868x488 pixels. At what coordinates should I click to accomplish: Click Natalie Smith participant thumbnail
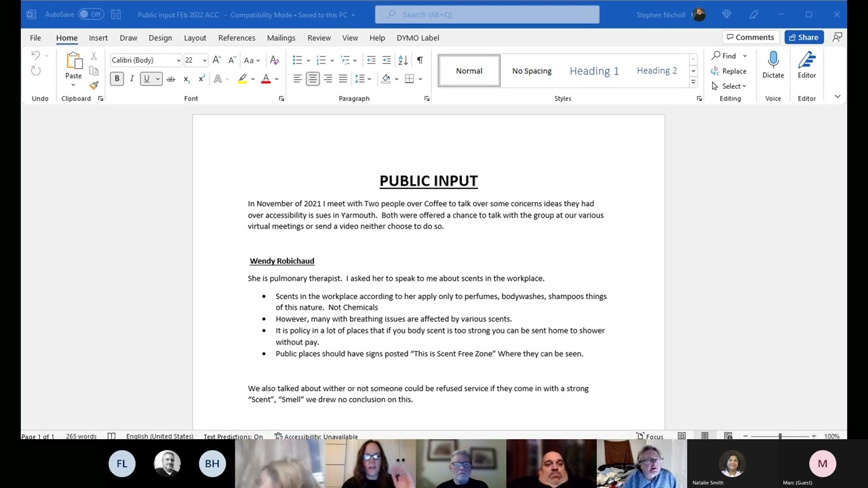click(732, 464)
